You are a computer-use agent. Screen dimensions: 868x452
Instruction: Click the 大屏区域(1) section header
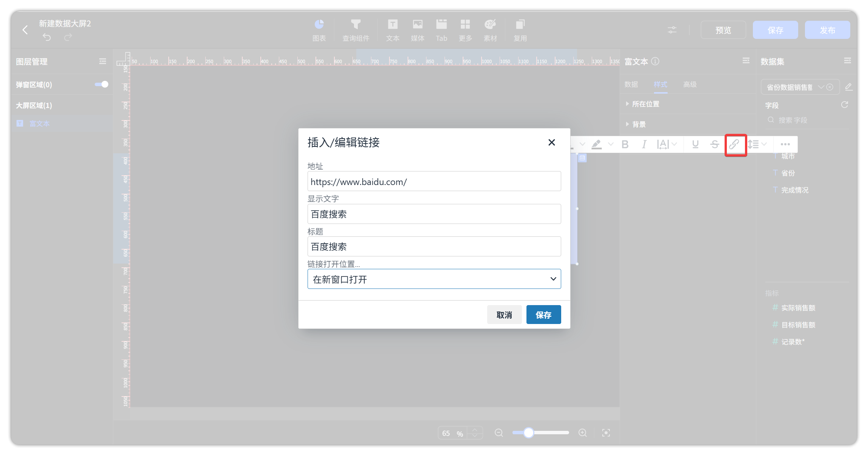(x=34, y=105)
